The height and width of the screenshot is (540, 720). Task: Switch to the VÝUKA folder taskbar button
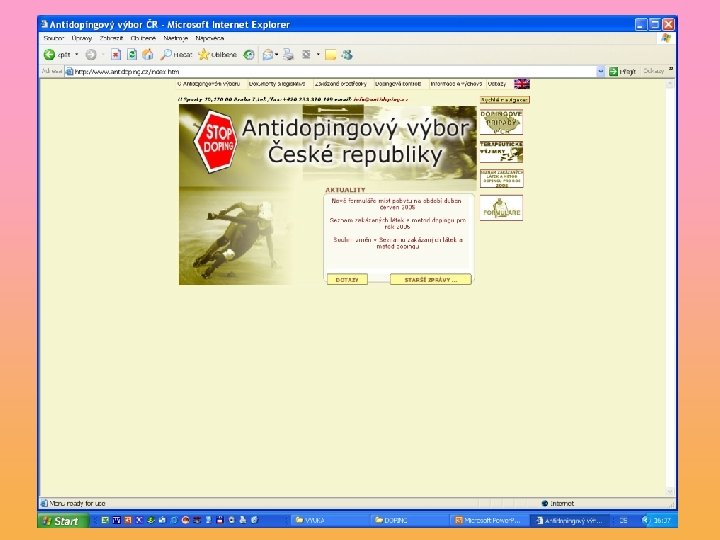pyautogui.click(x=329, y=520)
